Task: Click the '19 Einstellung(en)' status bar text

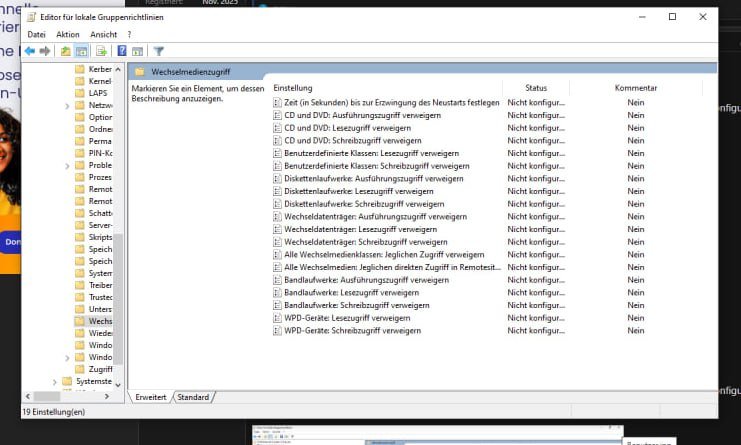Action: 54,412
